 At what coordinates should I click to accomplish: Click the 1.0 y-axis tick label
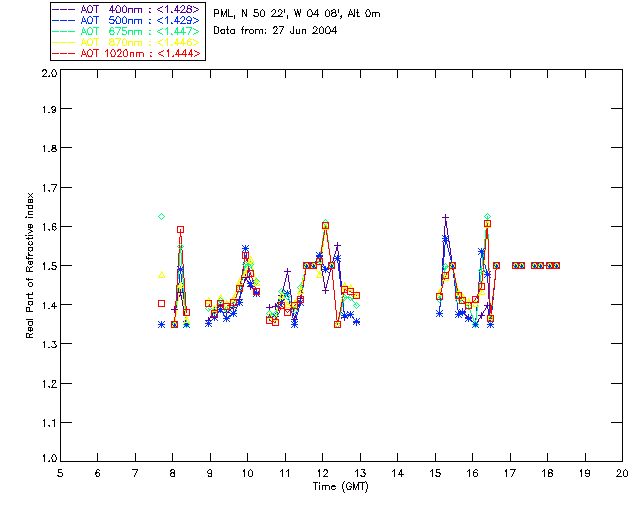coord(49,459)
